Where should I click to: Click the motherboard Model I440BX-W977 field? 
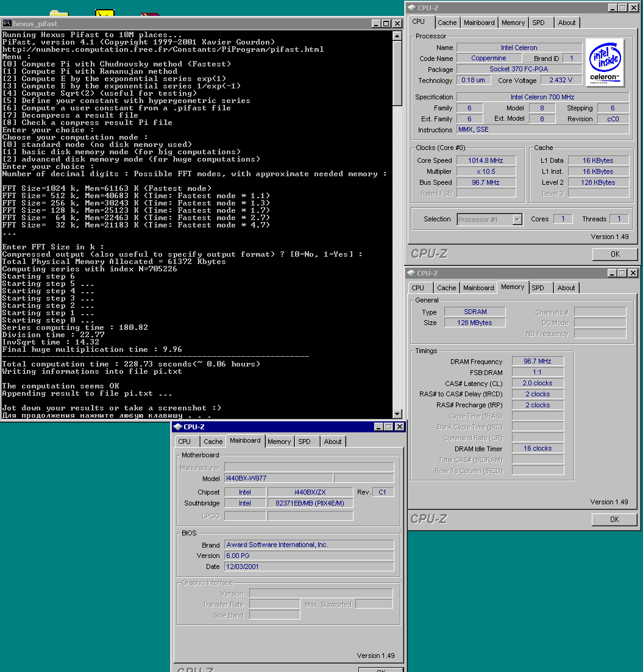coord(279,478)
